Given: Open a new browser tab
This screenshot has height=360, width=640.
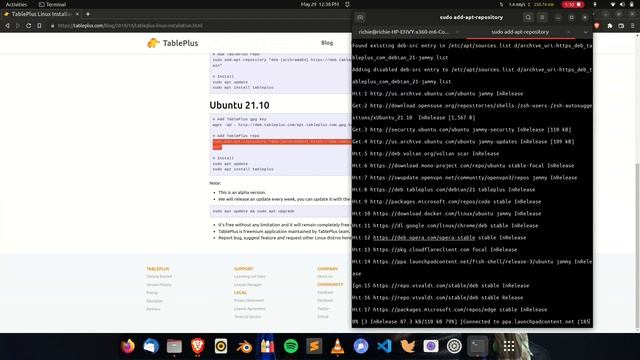Looking at the screenshot, I should (x=88, y=14).
